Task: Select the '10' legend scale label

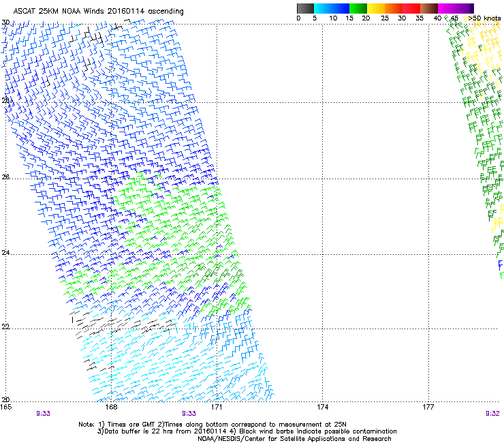Action: point(333,18)
